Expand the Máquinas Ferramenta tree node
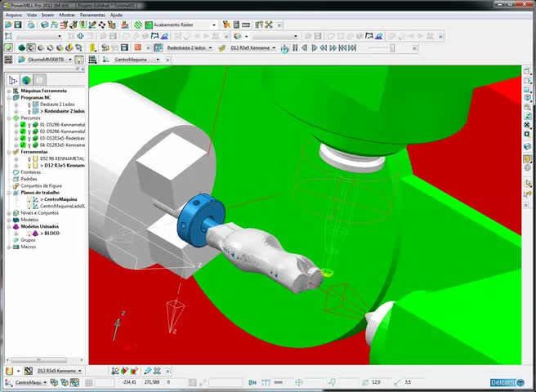This screenshot has height=392, width=536. click(x=9, y=91)
